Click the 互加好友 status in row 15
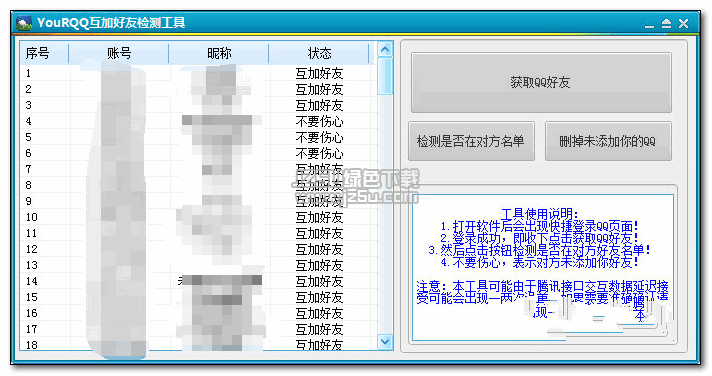 point(319,297)
